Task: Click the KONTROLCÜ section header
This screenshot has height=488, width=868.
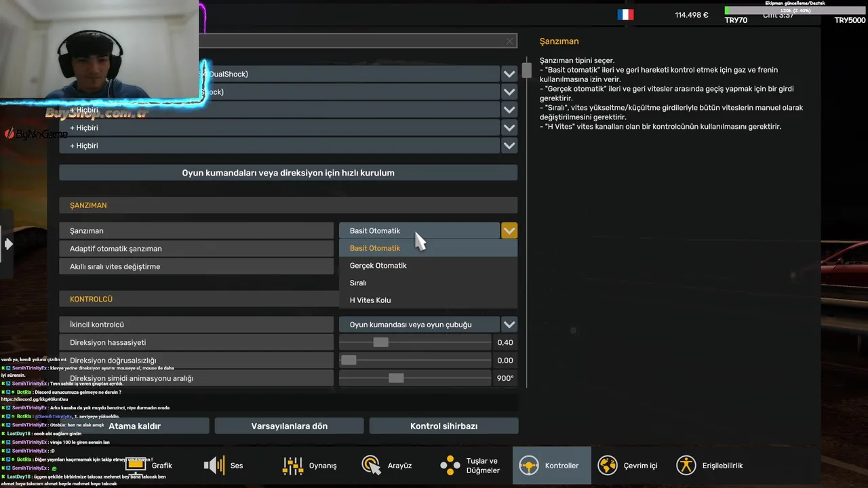Action: (91, 299)
